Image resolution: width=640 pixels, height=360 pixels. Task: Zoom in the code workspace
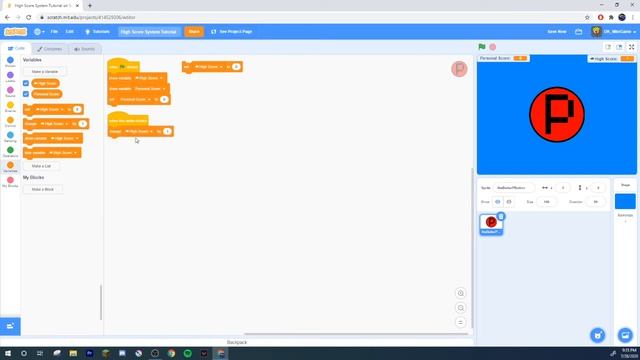click(460, 293)
